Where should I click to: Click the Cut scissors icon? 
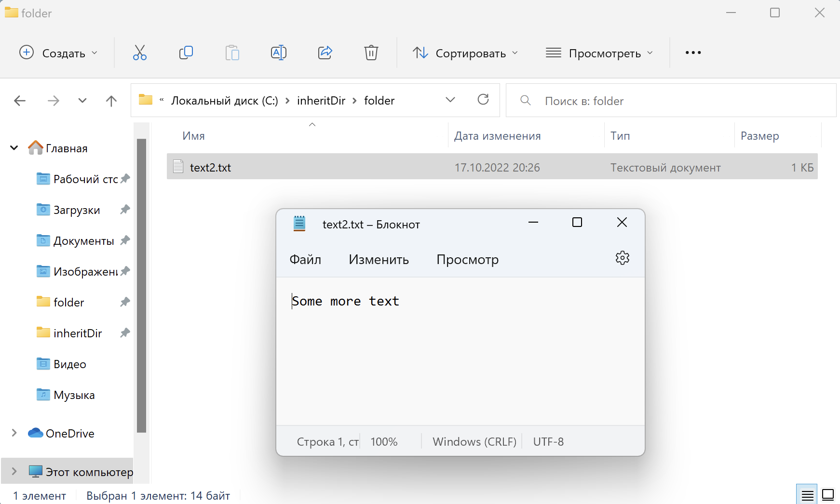pyautogui.click(x=139, y=53)
